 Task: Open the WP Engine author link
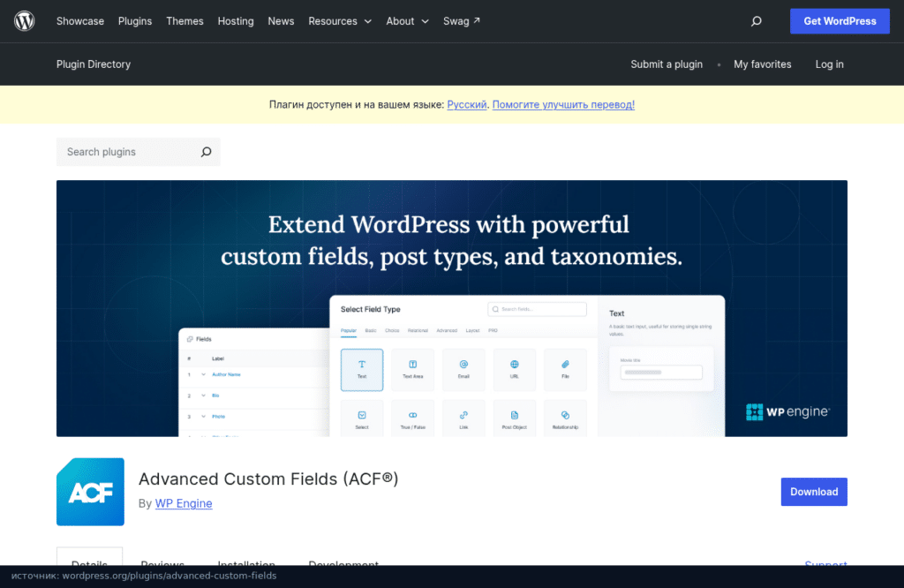184,503
